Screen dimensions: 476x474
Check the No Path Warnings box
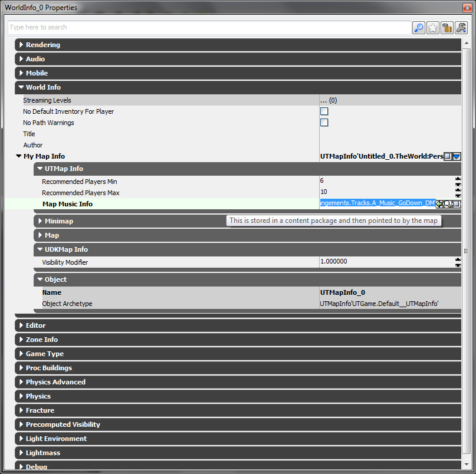point(324,123)
